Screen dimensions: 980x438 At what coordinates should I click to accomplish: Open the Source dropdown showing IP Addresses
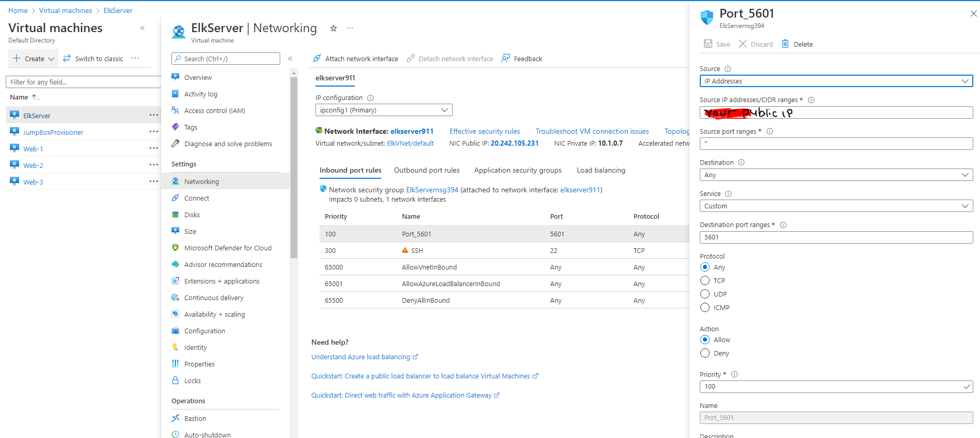click(x=836, y=81)
